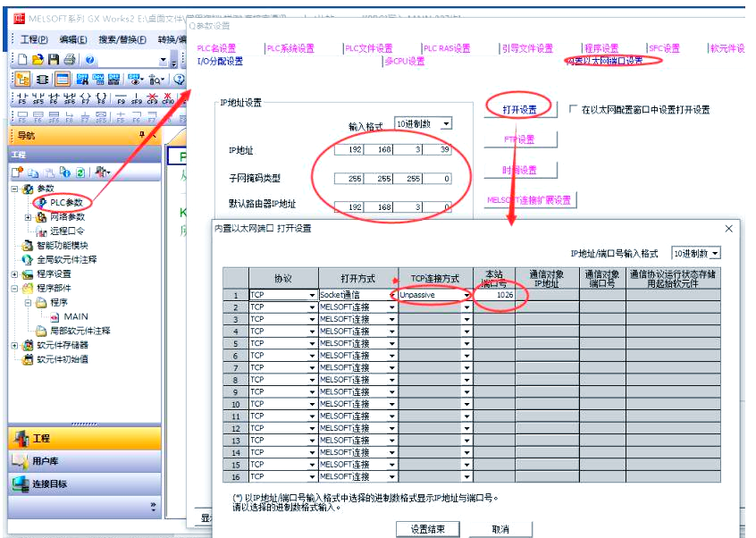The width and height of the screenshot is (756, 538).
Task: Open row 2 MELSOFT连接 dropdown
Action: (392, 307)
